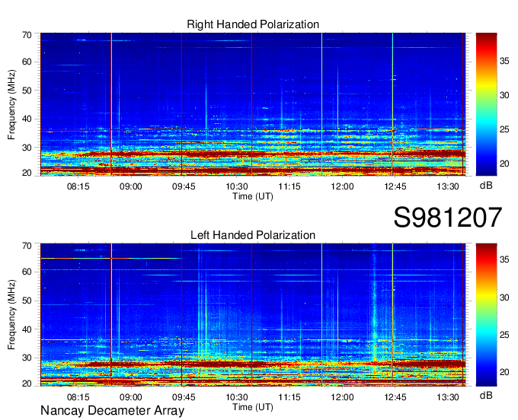Viewport: 518px width, 420px height.
Task: Click 13:30 tick under Left Handed plot
Action: tap(448, 397)
